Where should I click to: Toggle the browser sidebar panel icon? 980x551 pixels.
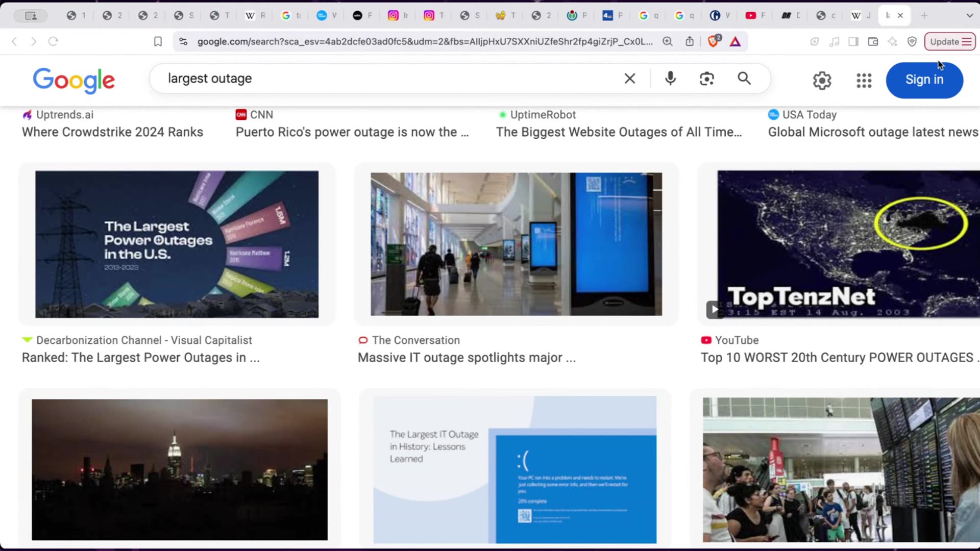coord(853,41)
